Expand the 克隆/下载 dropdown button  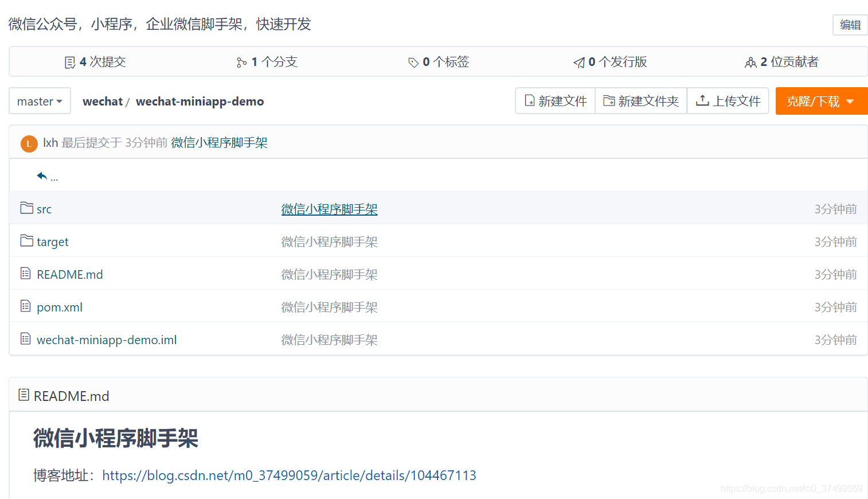coord(821,101)
